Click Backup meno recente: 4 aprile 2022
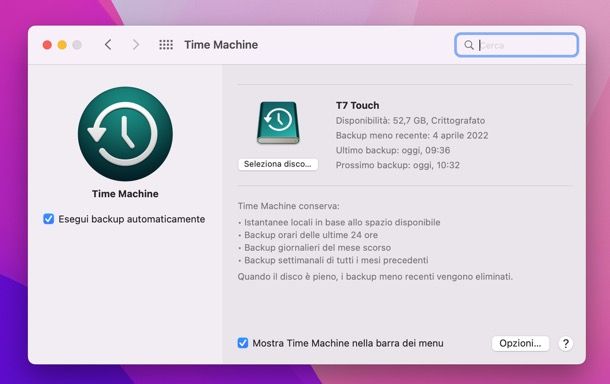The width and height of the screenshot is (610, 384). tap(412, 135)
